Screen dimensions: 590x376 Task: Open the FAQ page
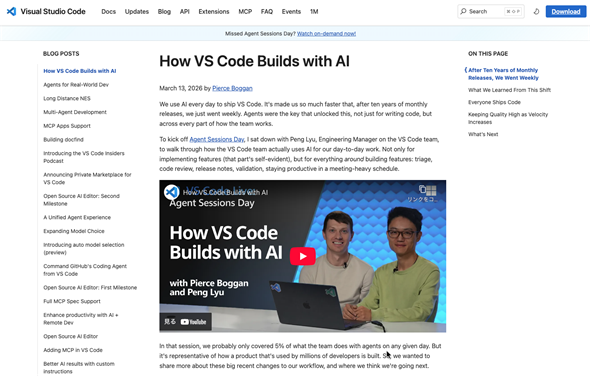point(267,12)
